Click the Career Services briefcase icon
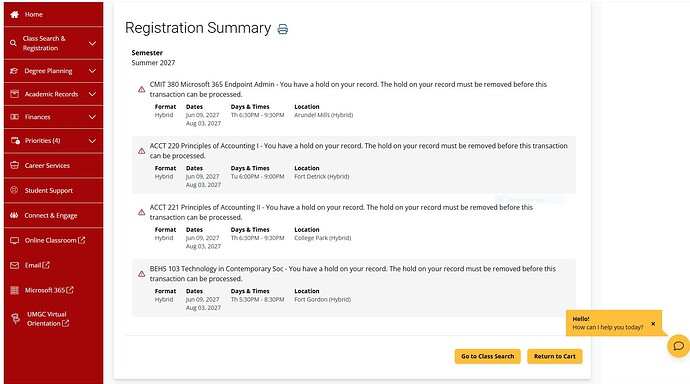Image resolution: width=690 pixels, height=384 pixels. coord(15,165)
